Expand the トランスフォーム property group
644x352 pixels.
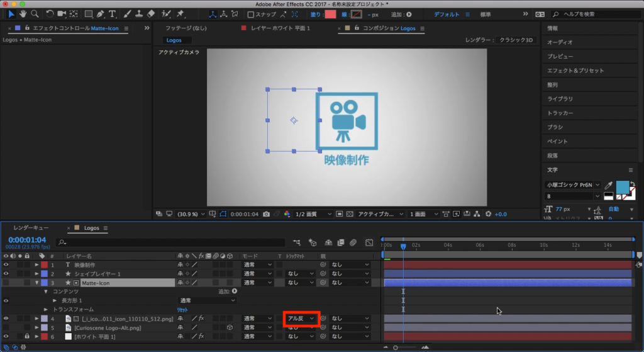pyautogui.click(x=45, y=310)
